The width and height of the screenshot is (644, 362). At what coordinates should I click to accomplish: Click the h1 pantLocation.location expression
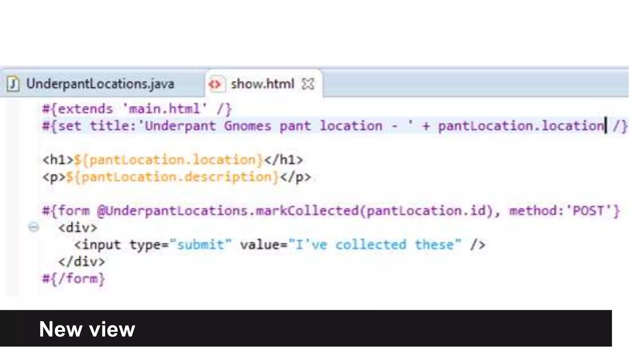point(168,160)
